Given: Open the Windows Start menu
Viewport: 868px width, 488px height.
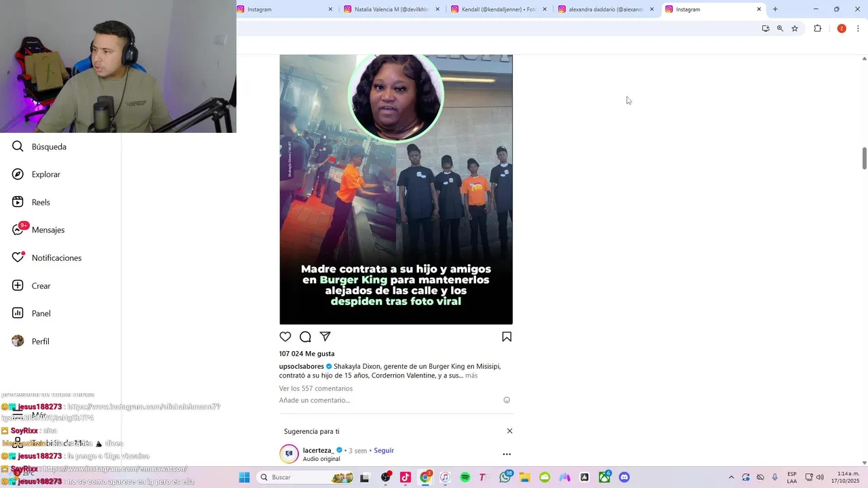Looking at the screenshot, I should [x=244, y=477].
